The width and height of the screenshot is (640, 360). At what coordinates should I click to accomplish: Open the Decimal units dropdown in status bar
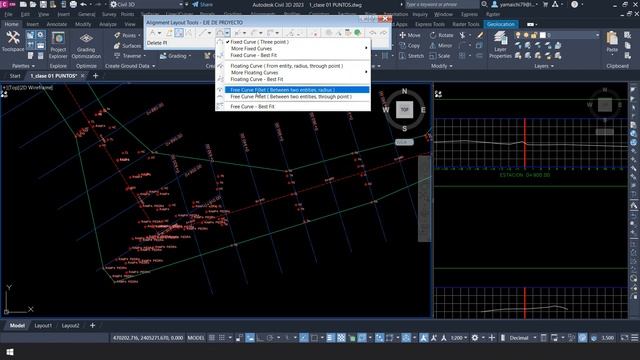[x=522, y=338]
